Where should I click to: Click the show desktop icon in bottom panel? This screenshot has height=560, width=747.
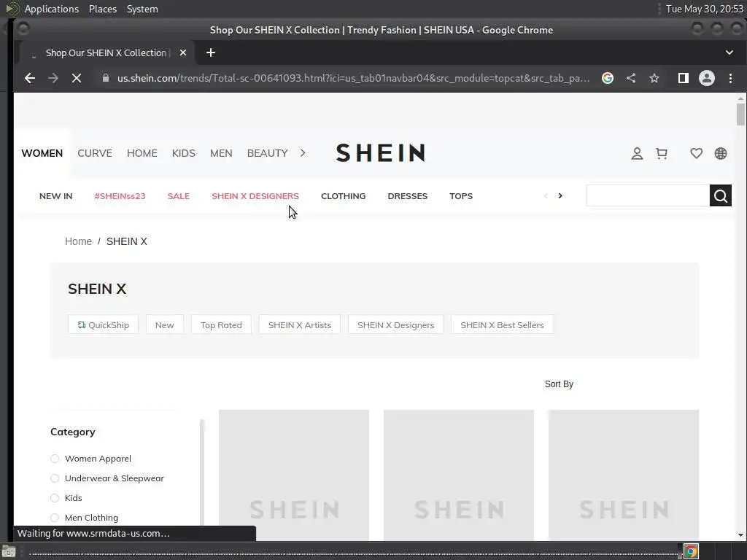9,553
